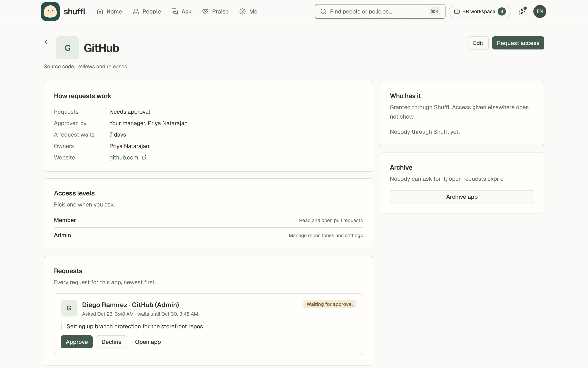Screen dimensions: 588x368
Task: Click the shuffl wordmark
Action: [x=74, y=11]
